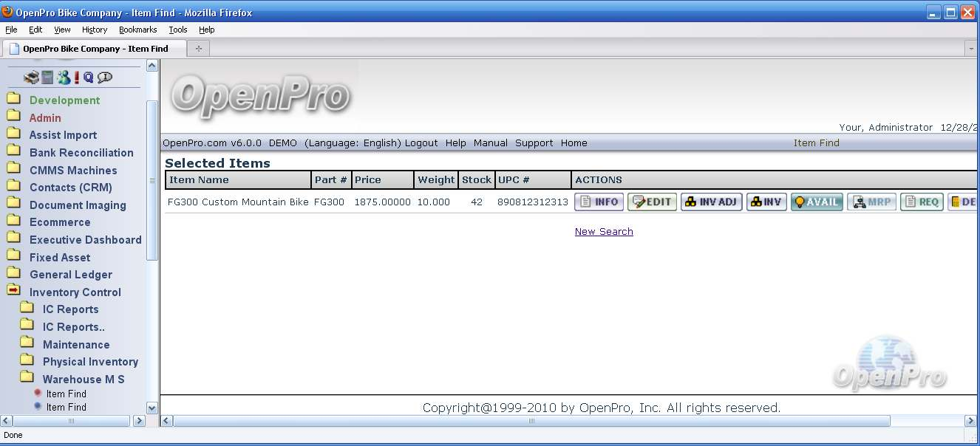The image size is (980, 446).
Task: Click the New Search link
Action: pos(604,232)
